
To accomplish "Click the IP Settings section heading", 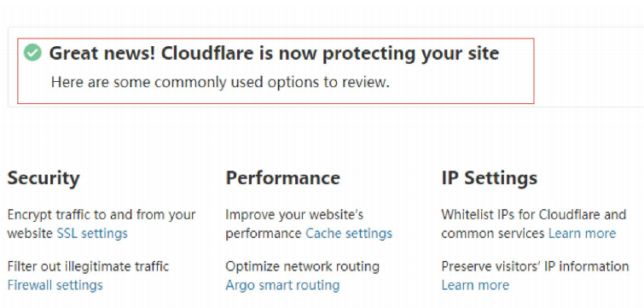I will (489, 178).
